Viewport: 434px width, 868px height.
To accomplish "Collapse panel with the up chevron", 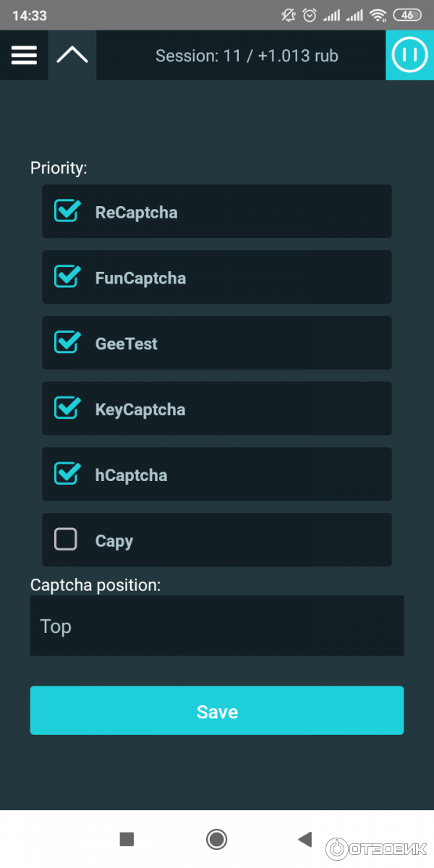I will pos(72,55).
